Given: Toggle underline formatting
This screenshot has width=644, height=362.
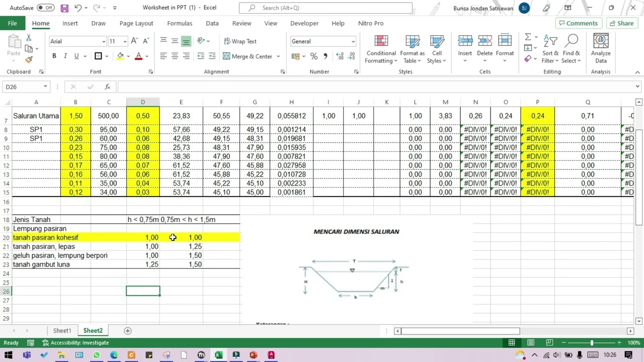Looking at the screenshot, I should coord(76,56).
